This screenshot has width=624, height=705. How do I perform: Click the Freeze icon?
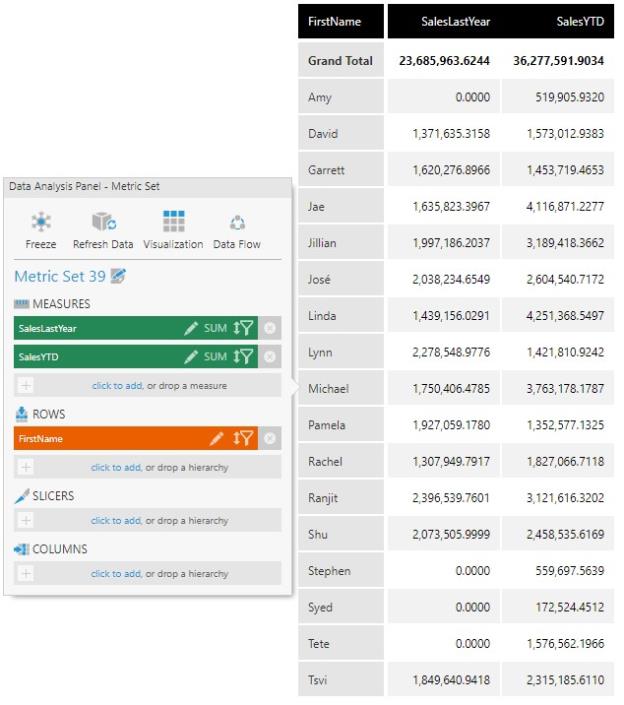point(41,222)
